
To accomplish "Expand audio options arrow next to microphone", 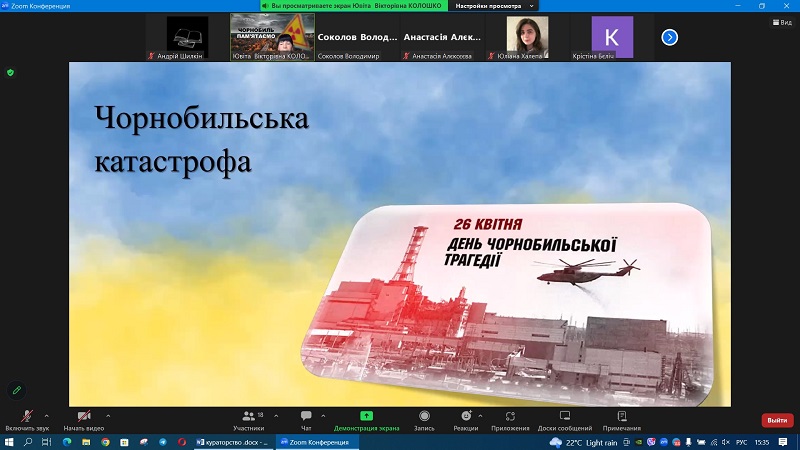I will pos(46,415).
